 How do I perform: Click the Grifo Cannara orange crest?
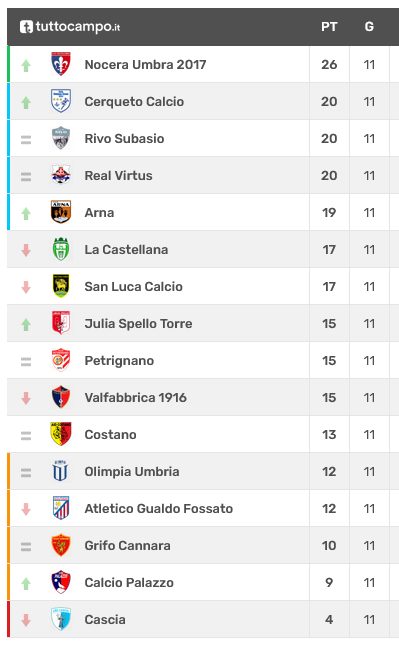click(x=61, y=545)
